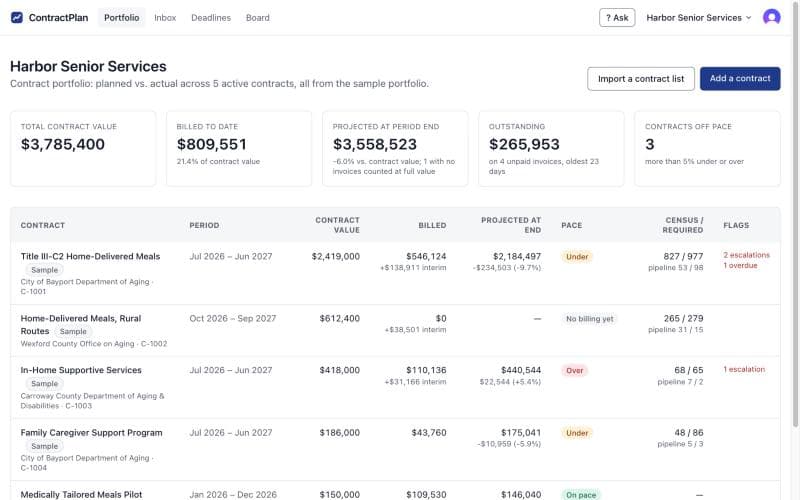The image size is (800, 500).
Task: Select the Outstanding $265,953 card
Action: coord(551,148)
